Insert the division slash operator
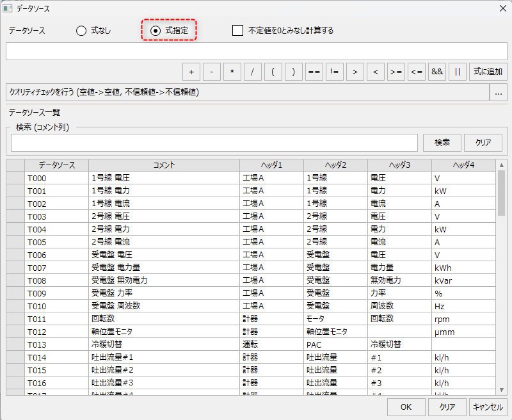The image size is (512, 420). [x=252, y=72]
